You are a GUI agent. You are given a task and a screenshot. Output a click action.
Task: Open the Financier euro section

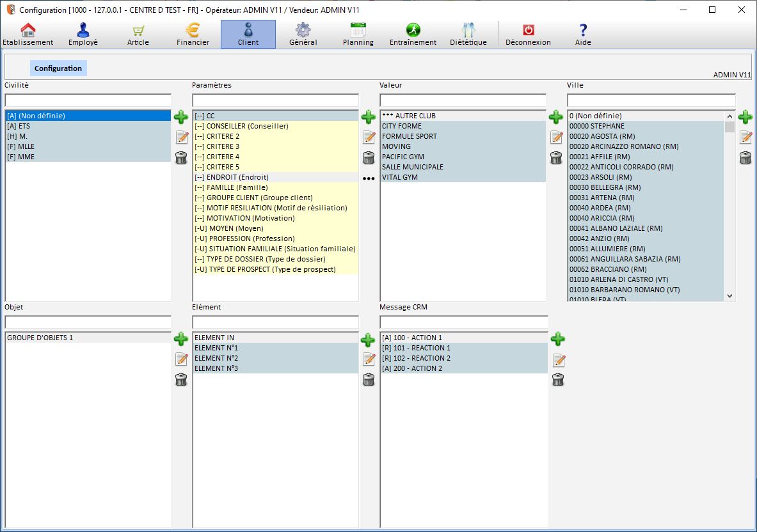tap(193, 35)
